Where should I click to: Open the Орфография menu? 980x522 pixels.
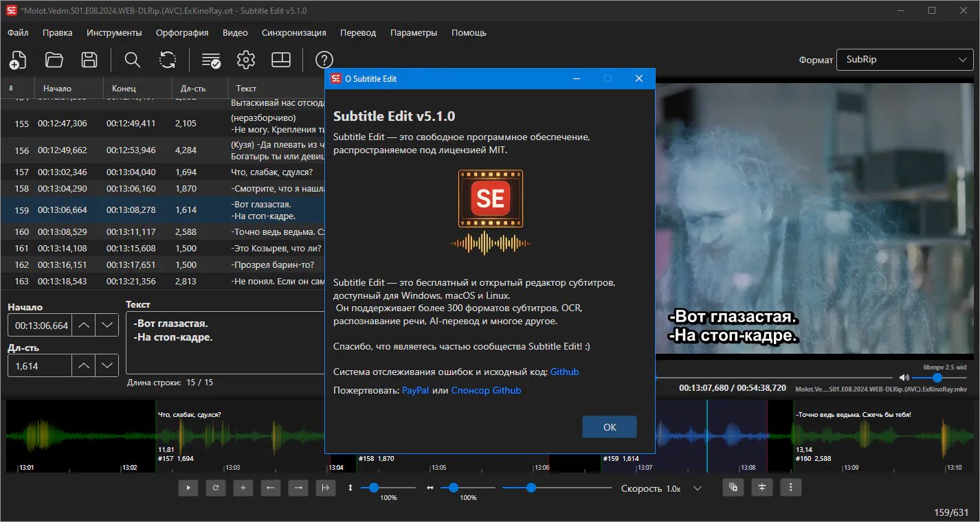182,32
